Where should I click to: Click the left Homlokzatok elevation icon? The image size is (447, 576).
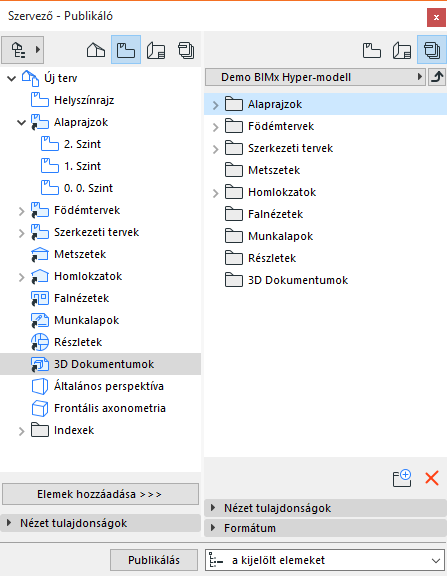click(x=40, y=276)
